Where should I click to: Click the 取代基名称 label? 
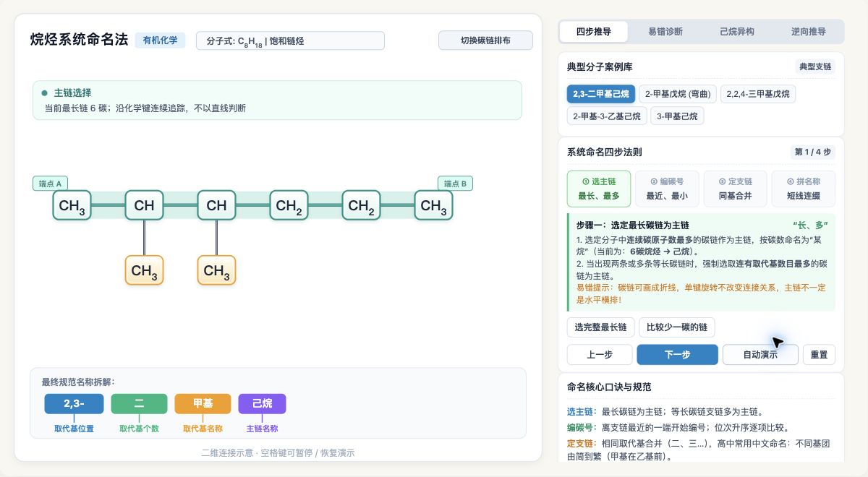(203, 429)
